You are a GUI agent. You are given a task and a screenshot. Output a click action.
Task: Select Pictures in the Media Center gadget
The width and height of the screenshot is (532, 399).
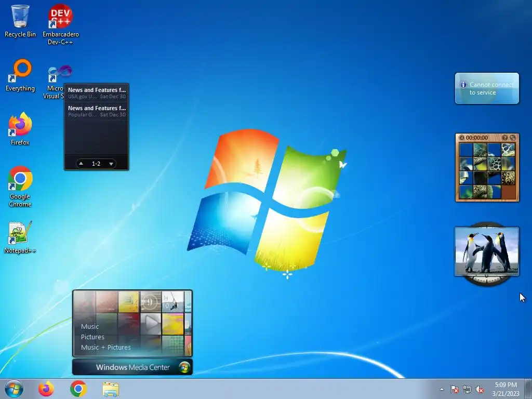[92, 337]
